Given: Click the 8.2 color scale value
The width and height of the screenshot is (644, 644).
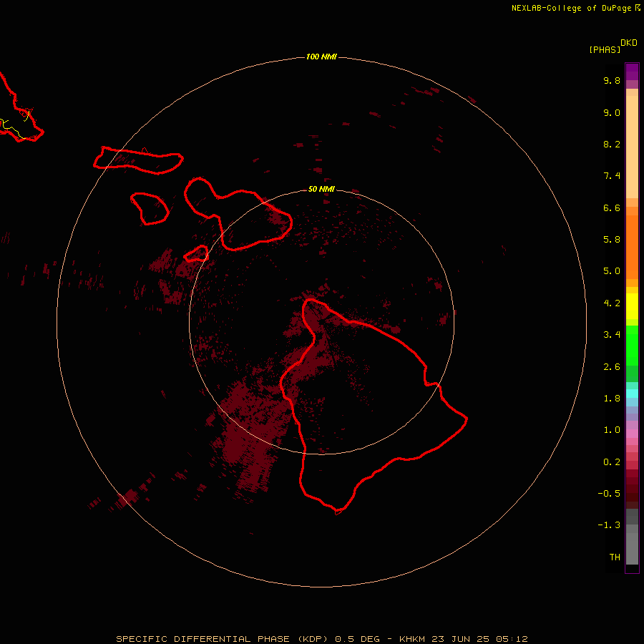Looking at the screenshot, I should coord(612,144).
